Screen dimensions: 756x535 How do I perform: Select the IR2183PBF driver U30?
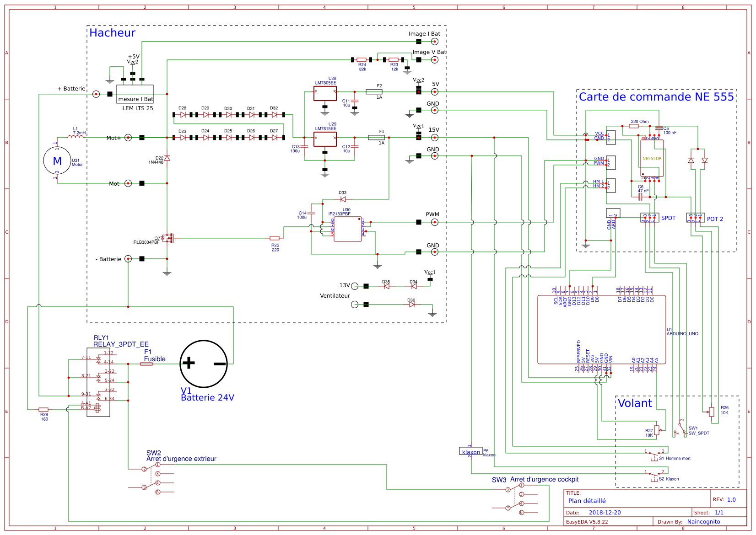[348, 229]
